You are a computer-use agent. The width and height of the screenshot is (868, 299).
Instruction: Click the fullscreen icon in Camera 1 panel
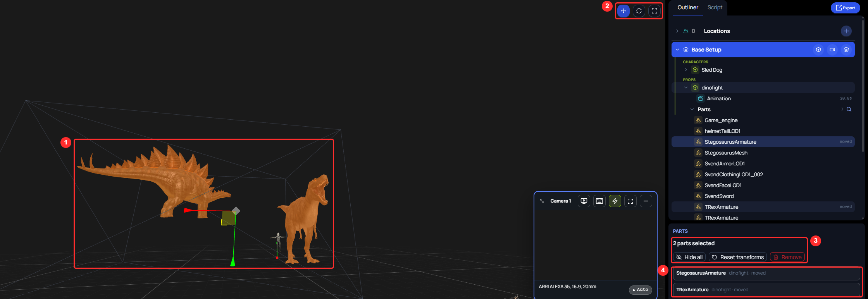point(630,201)
